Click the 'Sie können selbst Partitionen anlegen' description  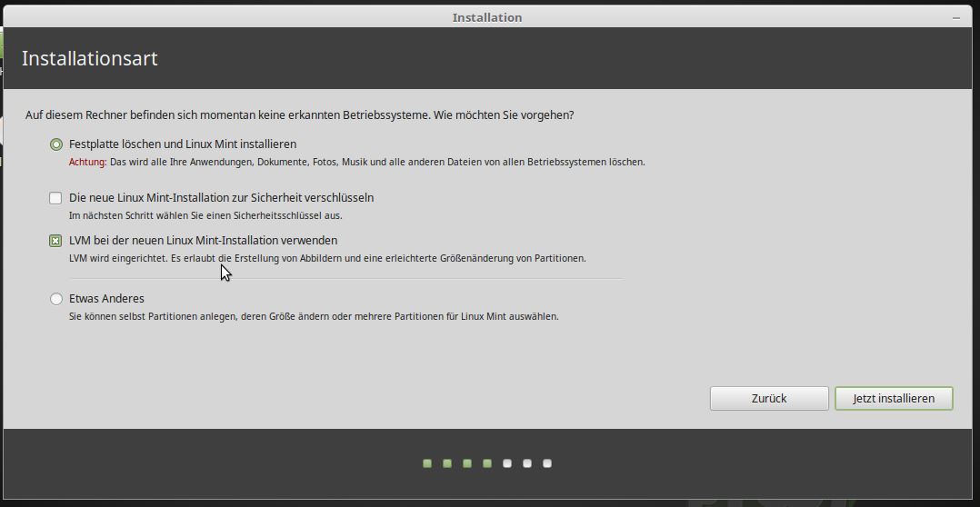click(x=314, y=316)
